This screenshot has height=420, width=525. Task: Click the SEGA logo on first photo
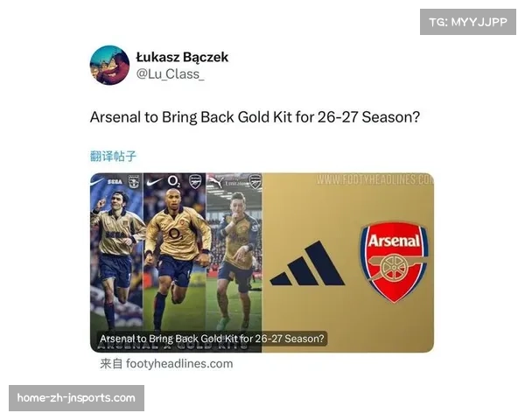point(115,182)
